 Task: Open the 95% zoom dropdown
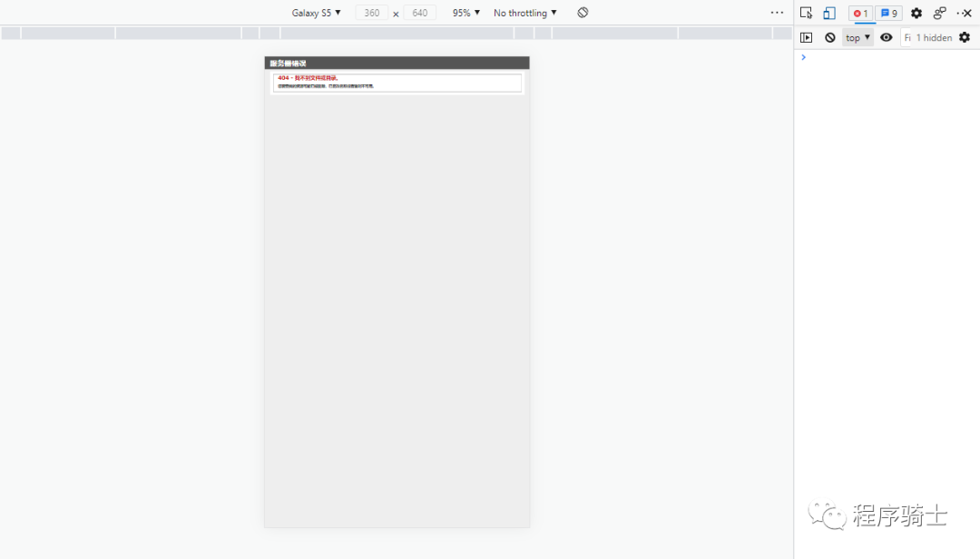pyautogui.click(x=466, y=13)
